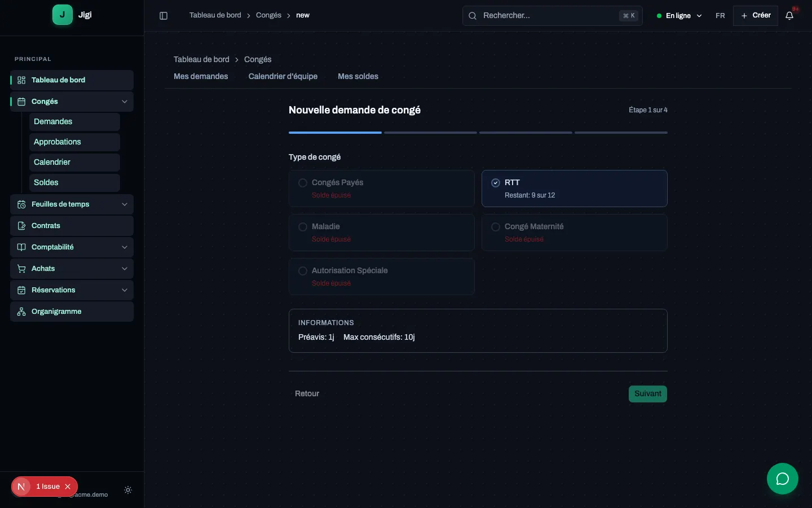Switch to the Calendrier d'équipe tab

click(283, 76)
